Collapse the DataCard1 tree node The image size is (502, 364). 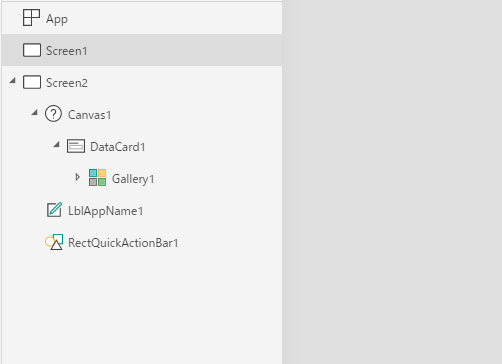point(56,145)
